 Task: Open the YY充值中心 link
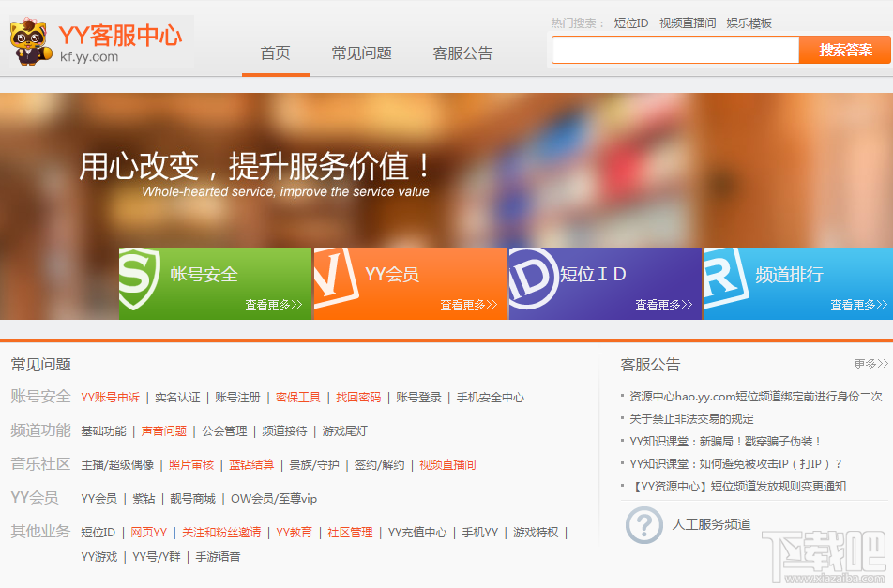[x=417, y=533]
